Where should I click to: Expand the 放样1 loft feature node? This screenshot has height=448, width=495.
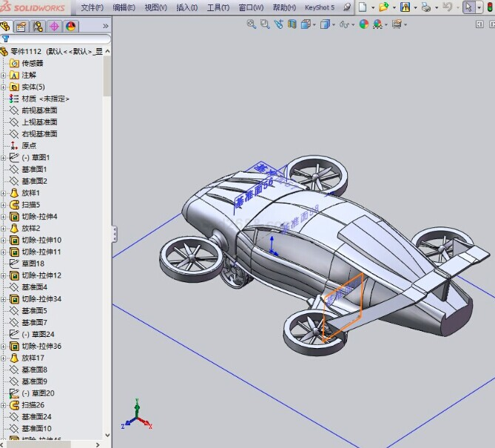pyautogui.click(x=4, y=193)
